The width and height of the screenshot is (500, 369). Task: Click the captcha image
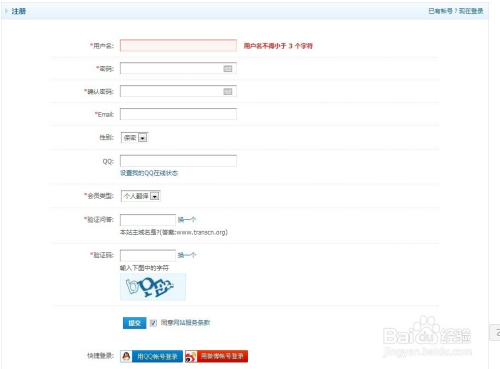(x=153, y=287)
